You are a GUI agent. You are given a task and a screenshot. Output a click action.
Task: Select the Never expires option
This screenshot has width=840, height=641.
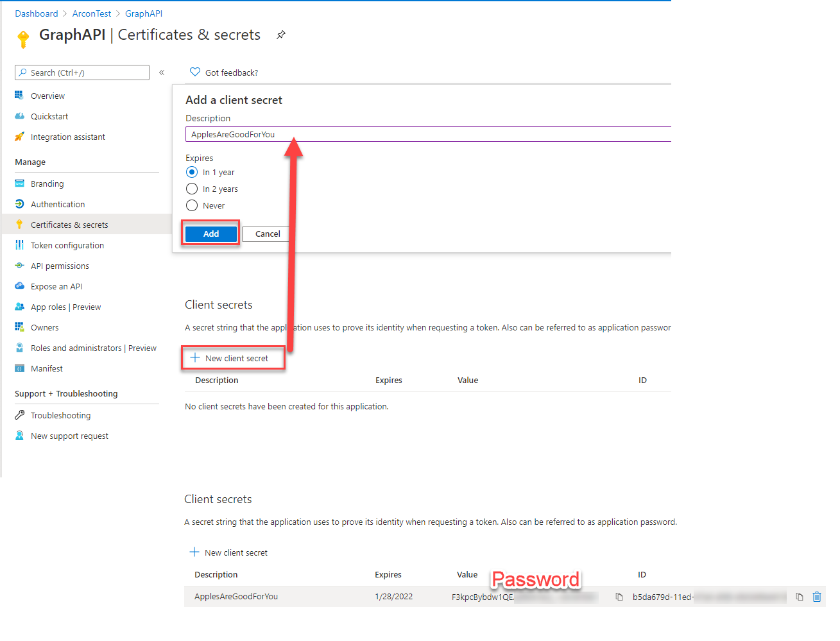(x=192, y=205)
